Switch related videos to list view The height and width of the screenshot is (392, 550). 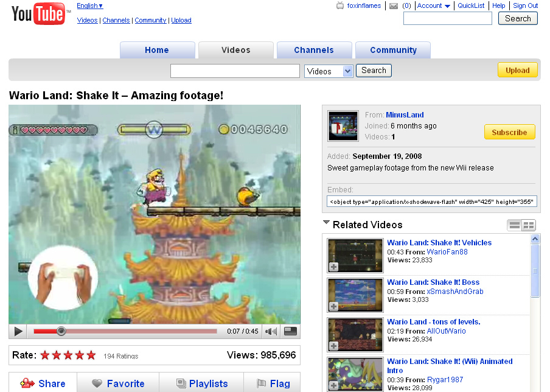point(515,225)
